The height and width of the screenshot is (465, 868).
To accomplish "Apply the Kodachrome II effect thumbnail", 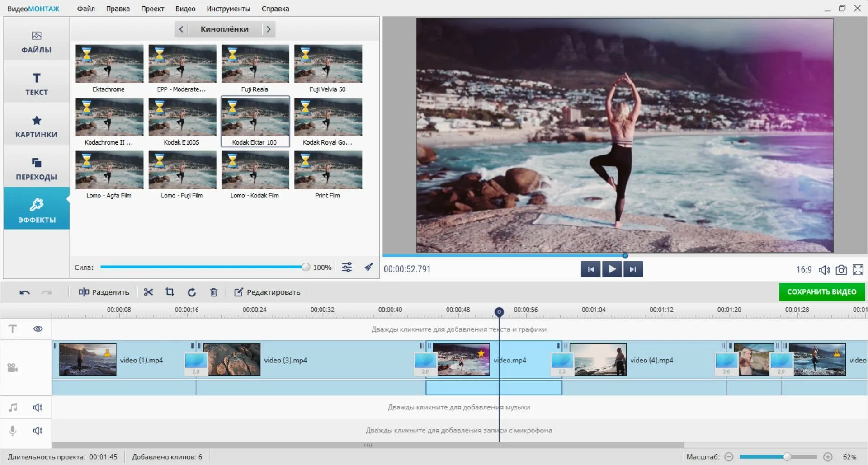I will tap(109, 117).
